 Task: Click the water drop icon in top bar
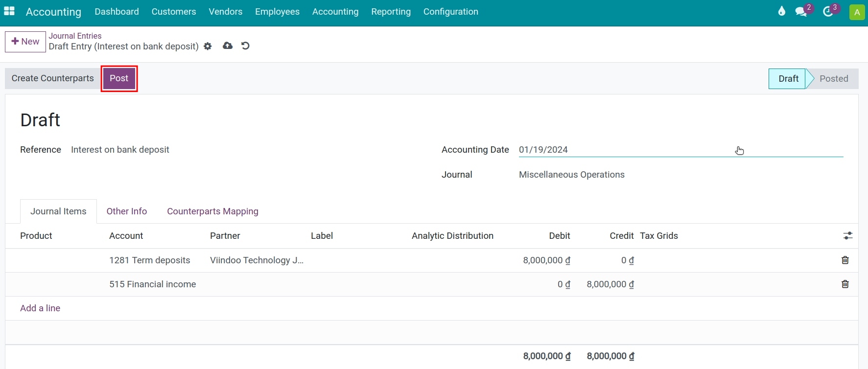[781, 11]
